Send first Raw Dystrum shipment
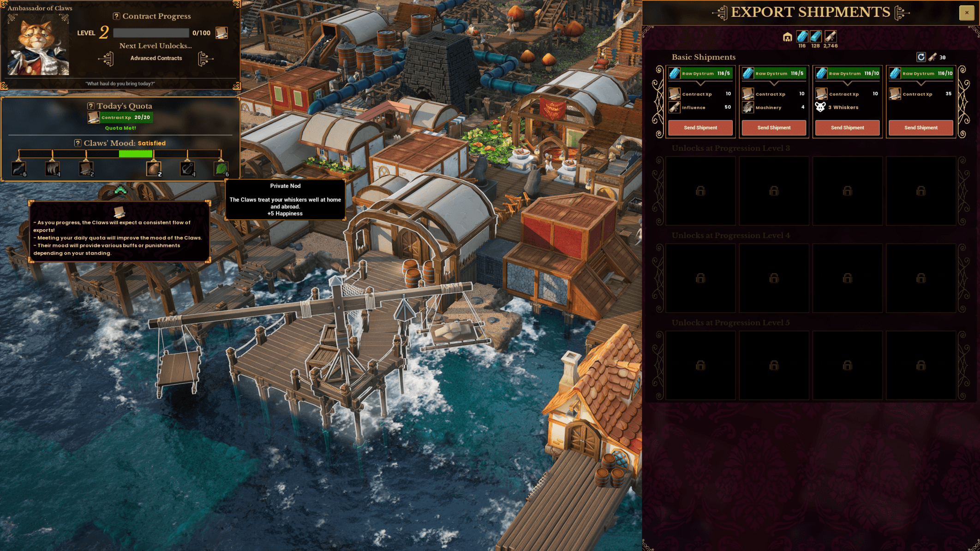This screenshot has width=980, height=551. tap(700, 127)
